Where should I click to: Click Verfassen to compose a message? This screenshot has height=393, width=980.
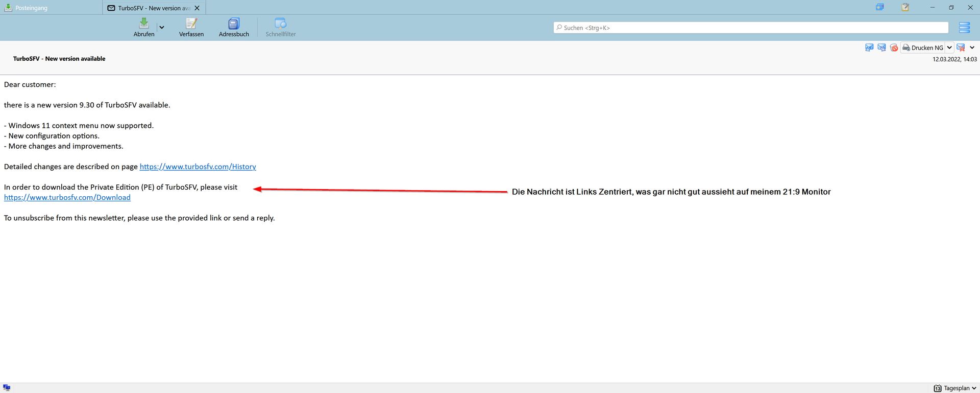click(x=191, y=28)
